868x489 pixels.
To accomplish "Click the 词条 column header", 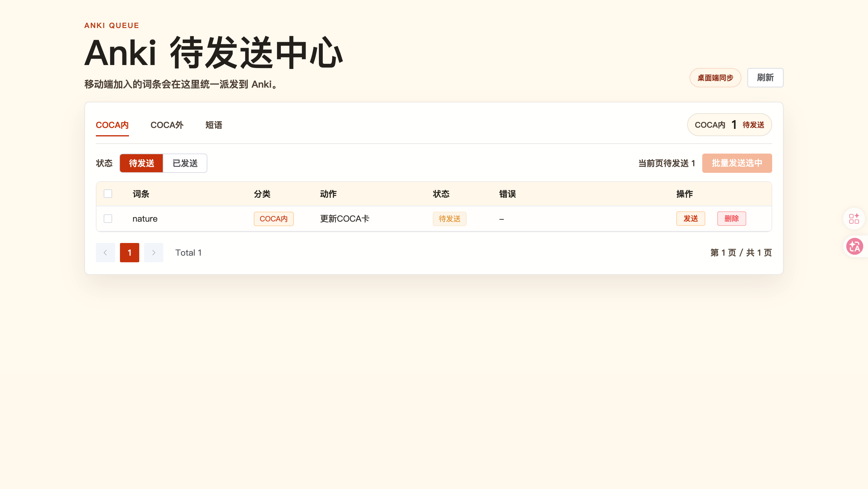I will tap(141, 194).
